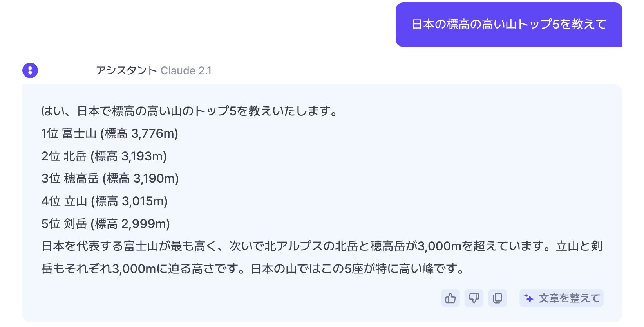The image size is (644, 327).
Task: Click the sparkle icon beside 文章を整えて
Action: (529, 298)
